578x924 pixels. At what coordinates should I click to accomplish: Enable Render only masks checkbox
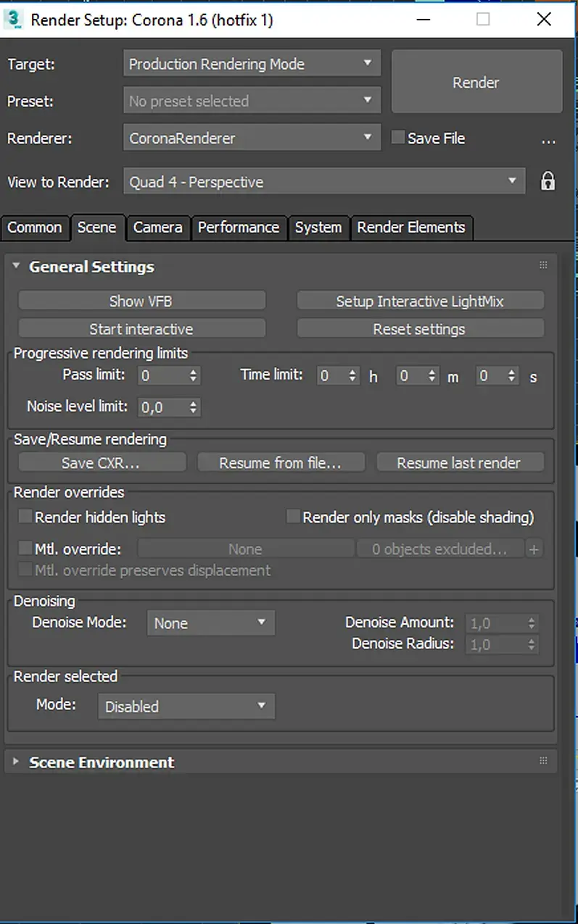point(293,517)
